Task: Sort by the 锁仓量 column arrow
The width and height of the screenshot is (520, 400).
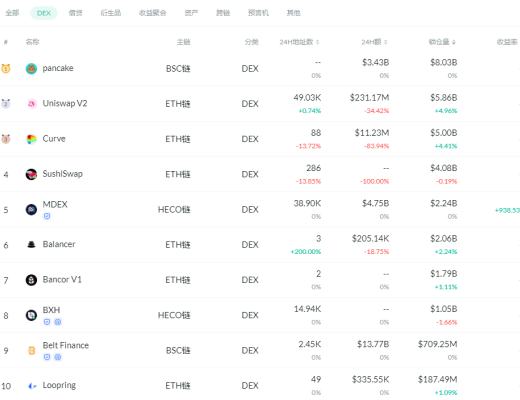Action: [x=453, y=42]
